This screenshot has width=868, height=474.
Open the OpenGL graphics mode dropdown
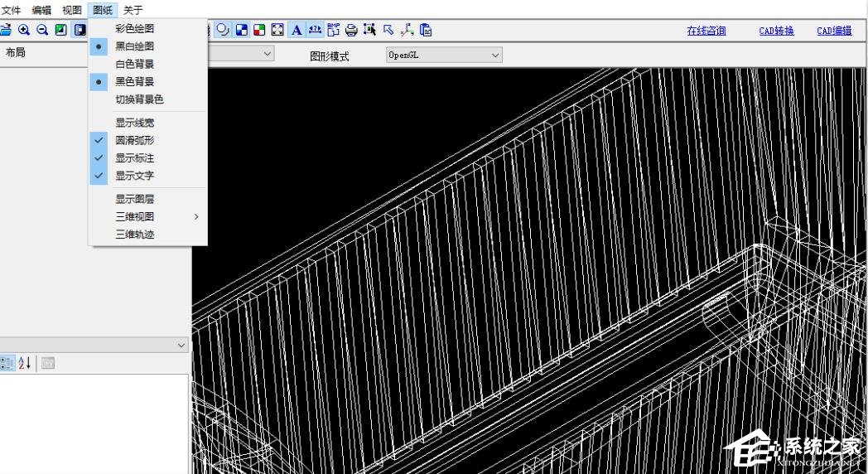444,55
